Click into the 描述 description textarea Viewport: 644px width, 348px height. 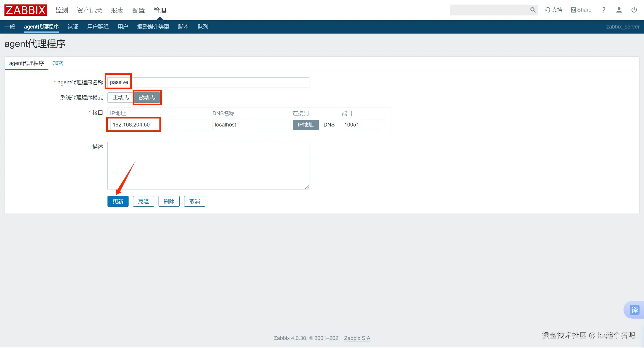[x=208, y=165]
